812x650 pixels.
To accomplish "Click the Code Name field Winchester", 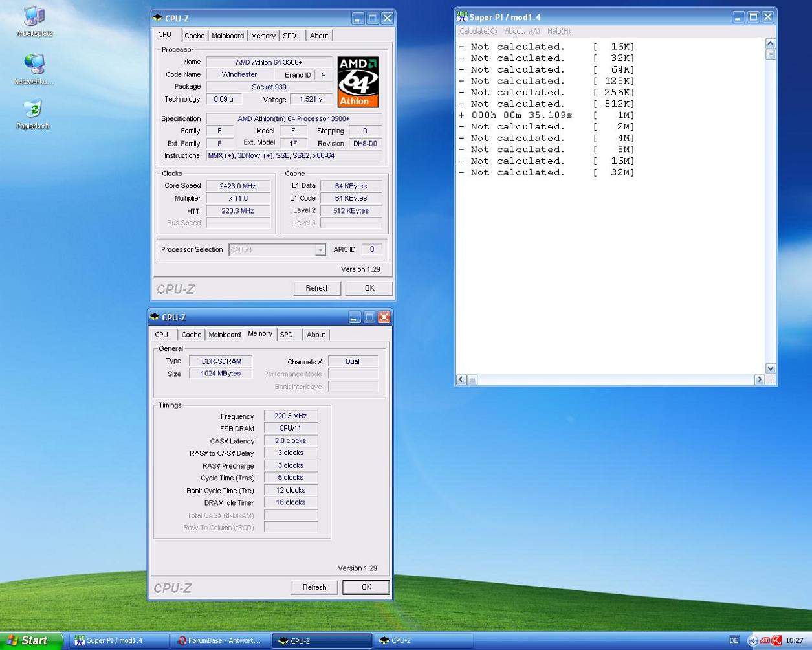I will pyautogui.click(x=239, y=74).
